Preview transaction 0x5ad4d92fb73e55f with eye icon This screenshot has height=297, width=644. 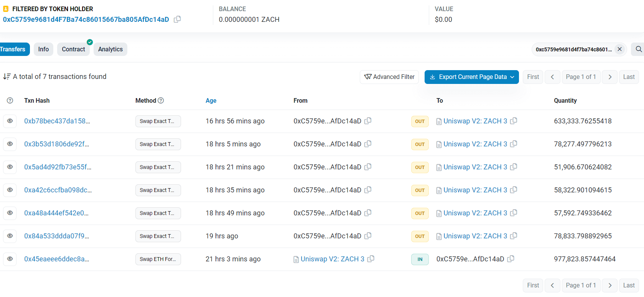click(10, 167)
